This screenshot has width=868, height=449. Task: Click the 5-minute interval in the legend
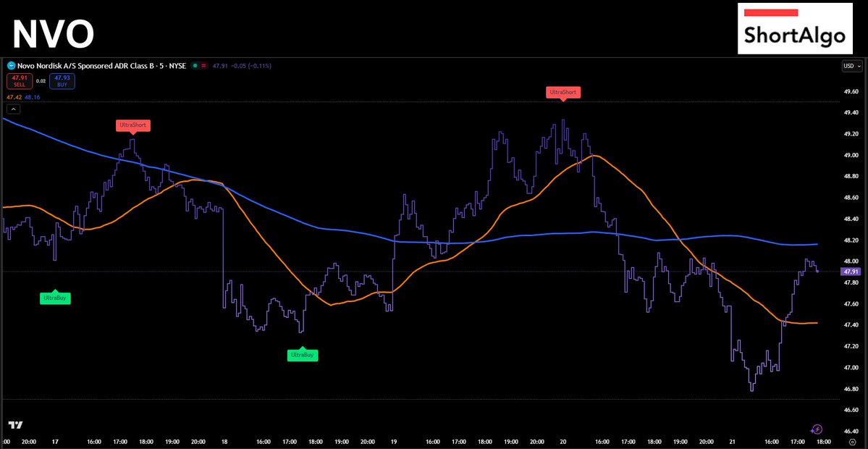161,65
